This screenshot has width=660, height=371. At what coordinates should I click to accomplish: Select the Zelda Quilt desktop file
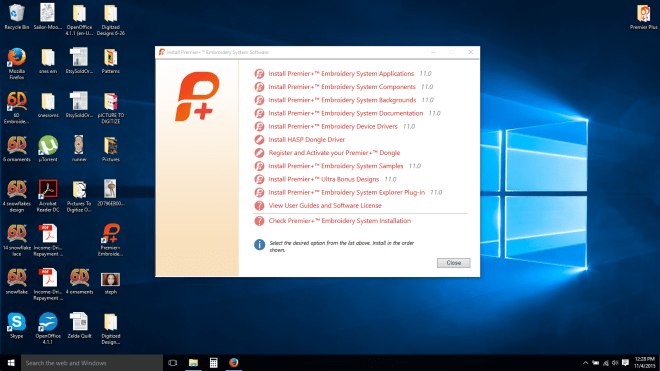pos(79,325)
